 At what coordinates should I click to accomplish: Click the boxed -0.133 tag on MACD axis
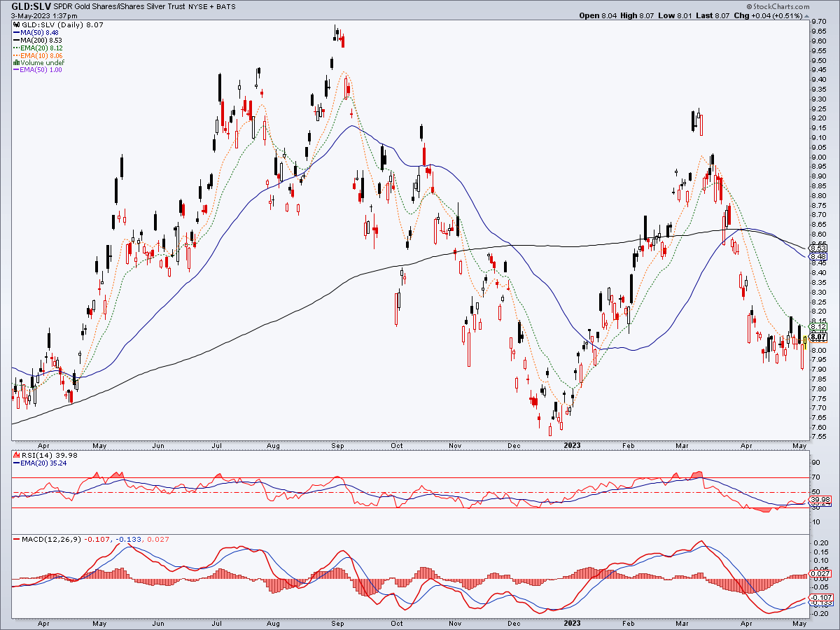pyautogui.click(x=820, y=602)
